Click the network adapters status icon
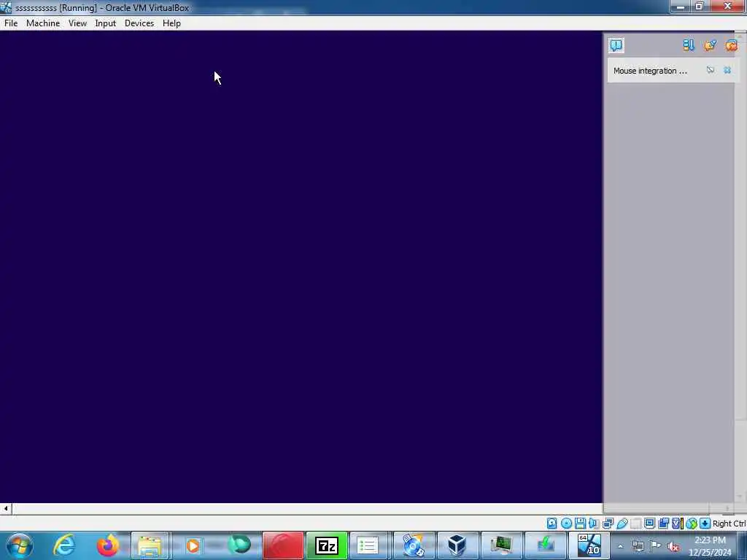The height and width of the screenshot is (560, 747). [x=608, y=524]
